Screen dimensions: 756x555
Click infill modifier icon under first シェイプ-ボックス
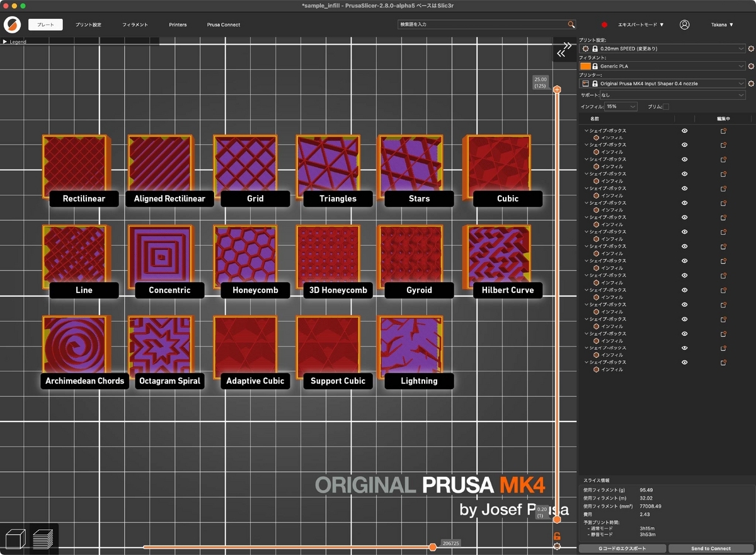tap(596, 137)
